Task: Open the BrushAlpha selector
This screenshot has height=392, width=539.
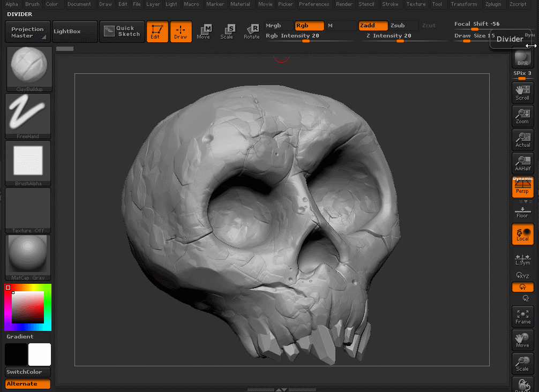Action: pyautogui.click(x=28, y=163)
